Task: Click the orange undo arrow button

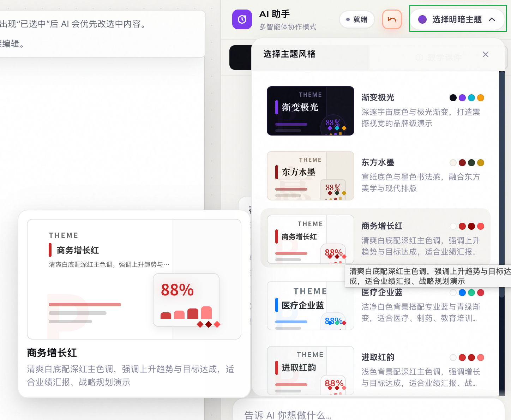Action: pos(392,19)
